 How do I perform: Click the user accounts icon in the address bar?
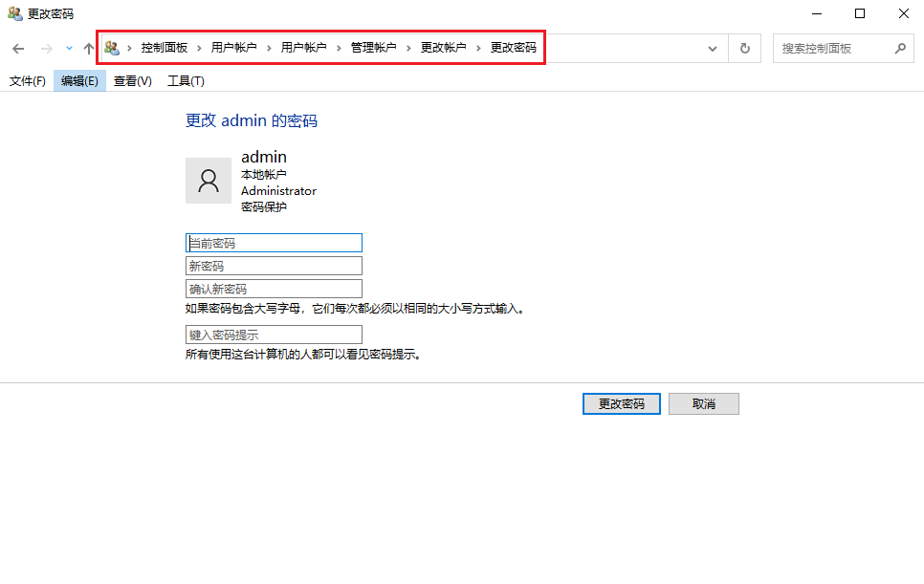[112, 47]
